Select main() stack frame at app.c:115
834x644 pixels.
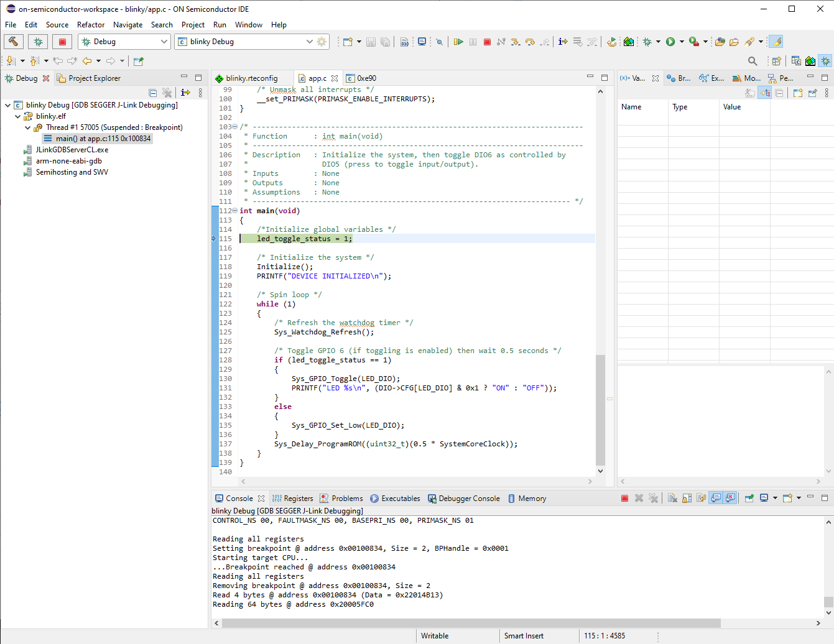tap(103, 139)
